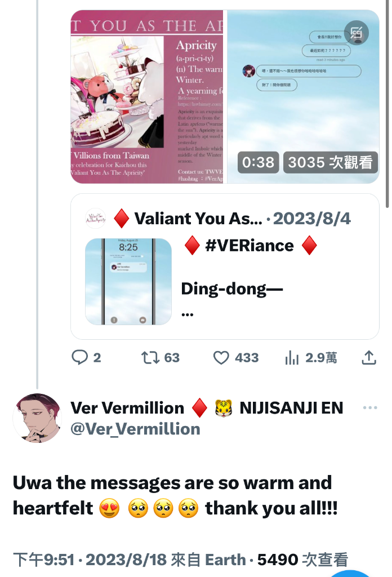Viewport: 392px width, 577px height.
Task: Open replies on the quoted tweet
Action: pos(86,357)
